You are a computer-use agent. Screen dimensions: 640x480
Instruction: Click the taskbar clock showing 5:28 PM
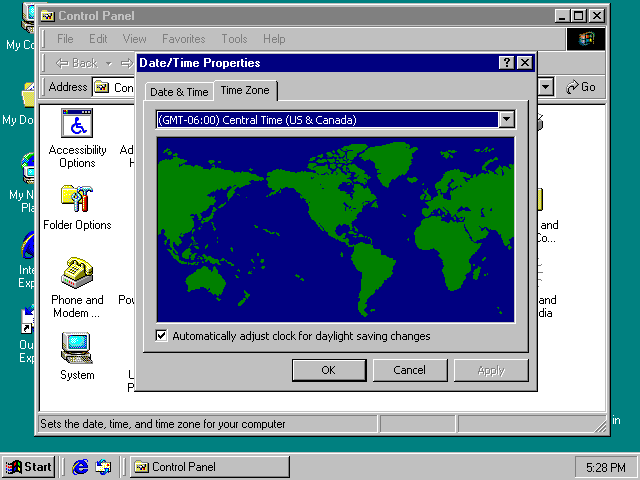click(606, 467)
